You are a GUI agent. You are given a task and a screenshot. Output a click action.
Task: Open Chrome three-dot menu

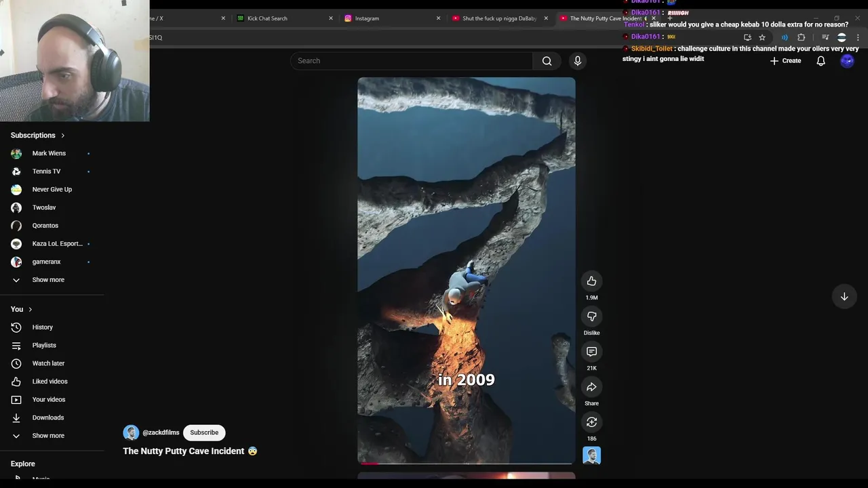859,37
